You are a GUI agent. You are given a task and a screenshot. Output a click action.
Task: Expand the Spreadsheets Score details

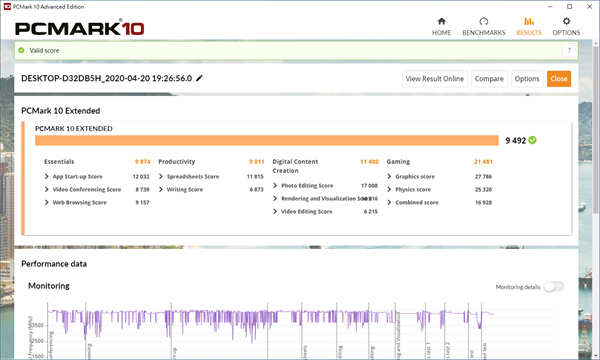click(161, 176)
